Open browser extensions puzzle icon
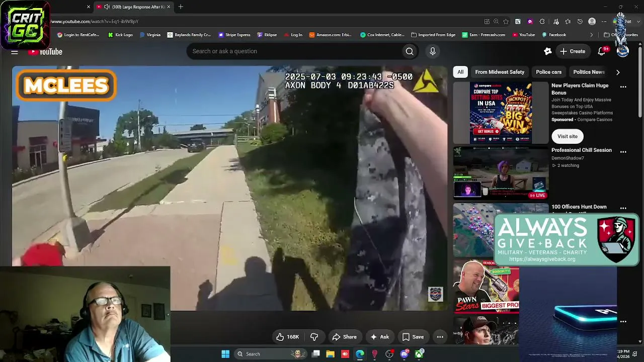 pyautogui.click(x=542, y=22)
